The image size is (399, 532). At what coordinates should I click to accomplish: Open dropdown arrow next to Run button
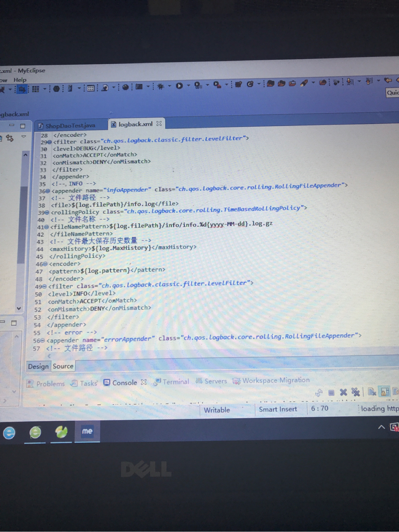[188, 86]
